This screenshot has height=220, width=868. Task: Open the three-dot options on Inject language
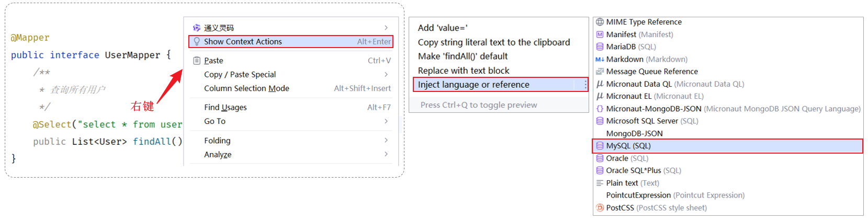coord(585,85)
